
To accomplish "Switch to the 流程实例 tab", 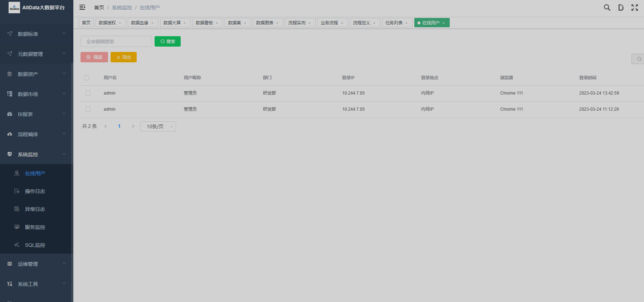I will point(297,23).
